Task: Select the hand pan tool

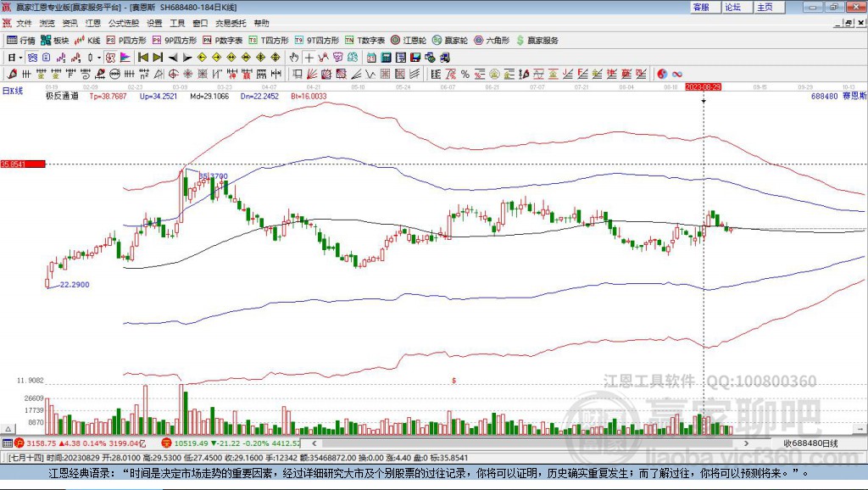Action: click(x=294, y=58)
